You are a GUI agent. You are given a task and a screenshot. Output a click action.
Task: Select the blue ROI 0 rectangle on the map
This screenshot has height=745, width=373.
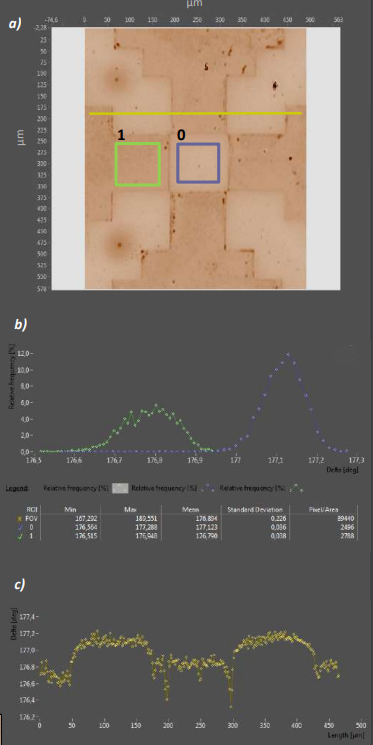point(198,163)
